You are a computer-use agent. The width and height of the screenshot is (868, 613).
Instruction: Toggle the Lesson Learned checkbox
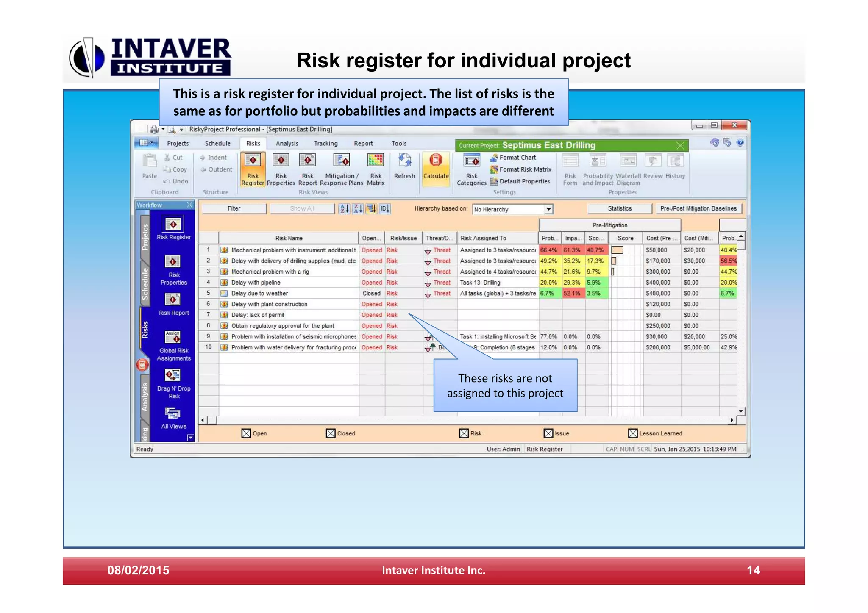point(633,433)
